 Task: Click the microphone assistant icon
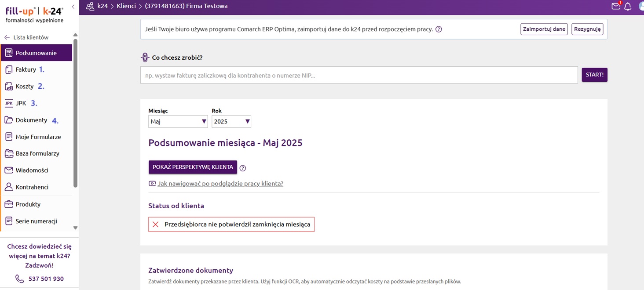[145, 58]
